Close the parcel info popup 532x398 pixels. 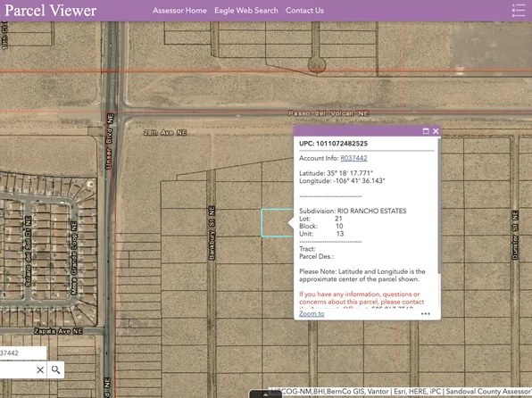[436, 131]
